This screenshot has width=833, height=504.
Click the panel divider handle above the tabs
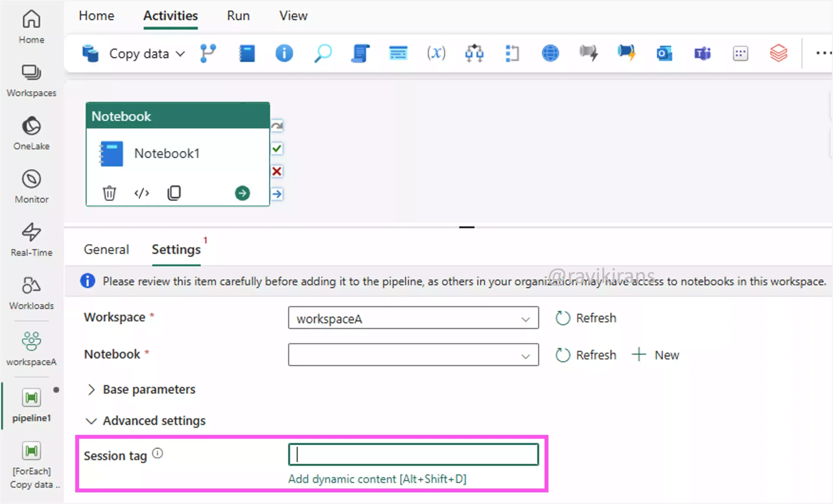pos(467,227)
